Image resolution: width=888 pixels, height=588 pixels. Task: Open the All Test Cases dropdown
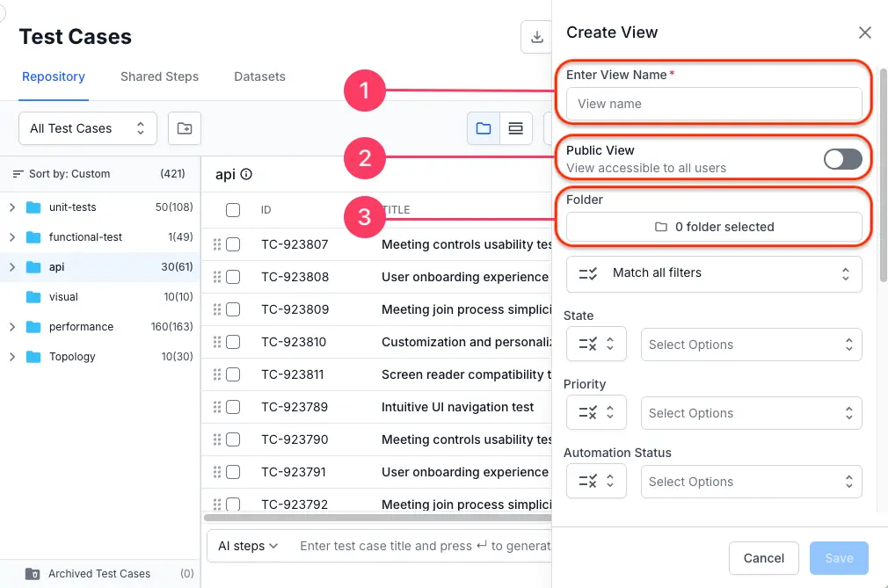[87, 127]
